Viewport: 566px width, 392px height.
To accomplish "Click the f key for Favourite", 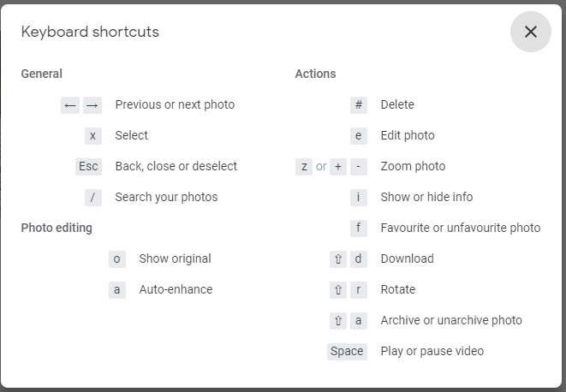I will 359,229.
